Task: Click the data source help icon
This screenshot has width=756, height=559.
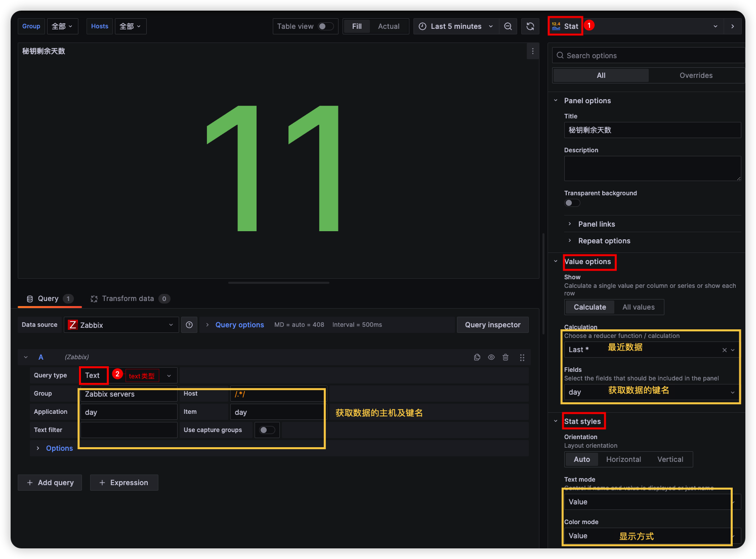Action: pyautogui.click(x=189, y=325)
